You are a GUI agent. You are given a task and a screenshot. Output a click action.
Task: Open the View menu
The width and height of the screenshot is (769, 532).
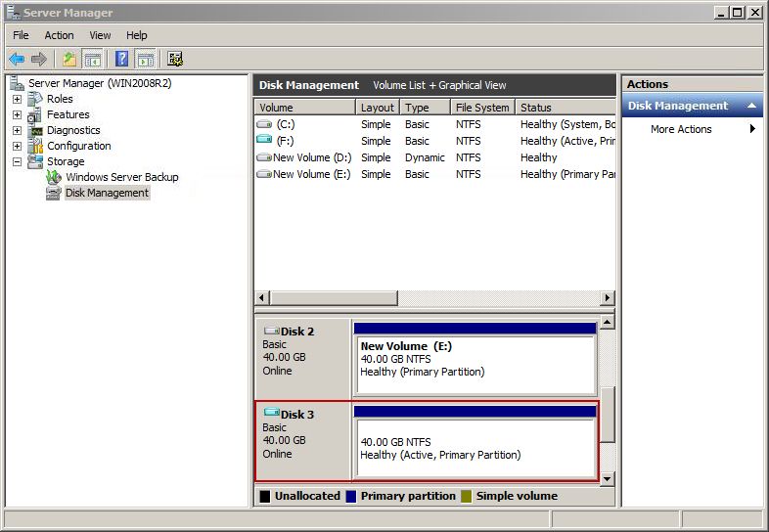tap(100, 35)
